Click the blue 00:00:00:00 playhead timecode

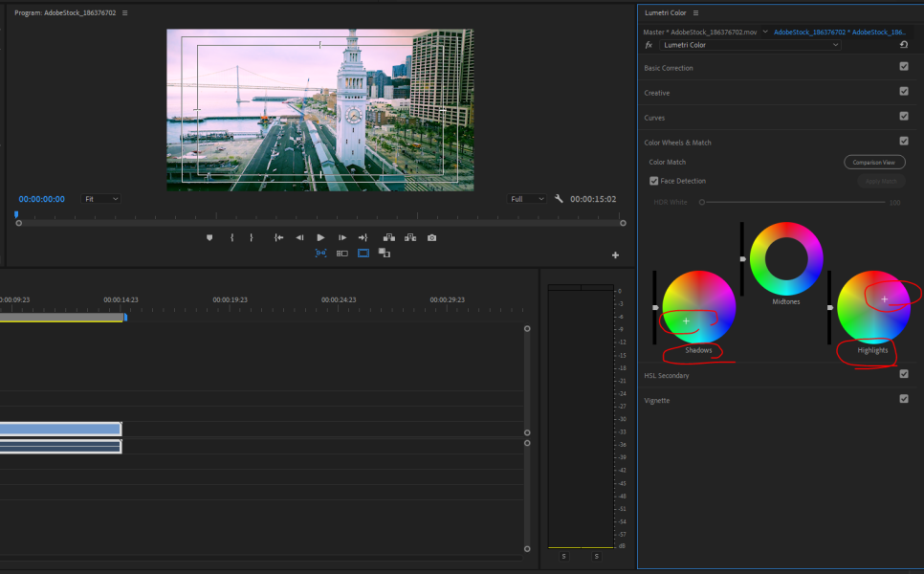click(x=42, y=199)
